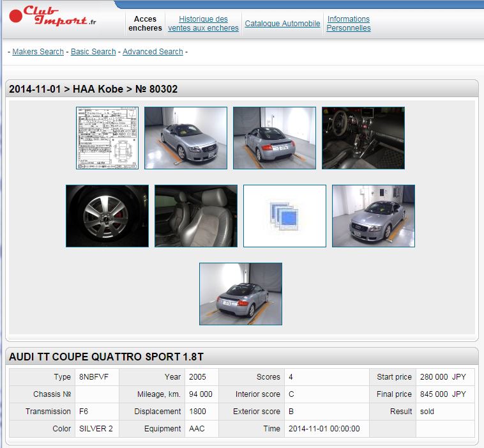Viewport: 484px width, 448px height.
Task: Open the auction sheet thumbnail
Action: pos(107,138)
